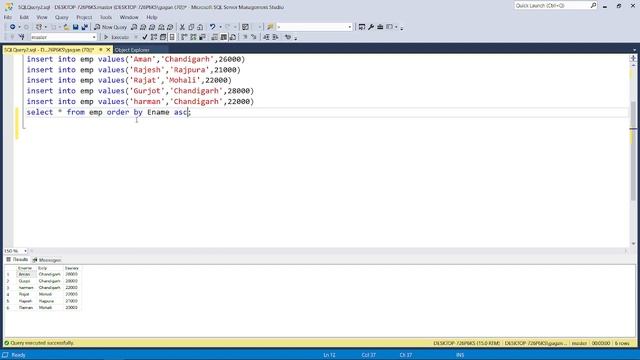640x360 pixels.
Task: Click Display Estimated Execution Plan icon
Action: coord(154,37)
